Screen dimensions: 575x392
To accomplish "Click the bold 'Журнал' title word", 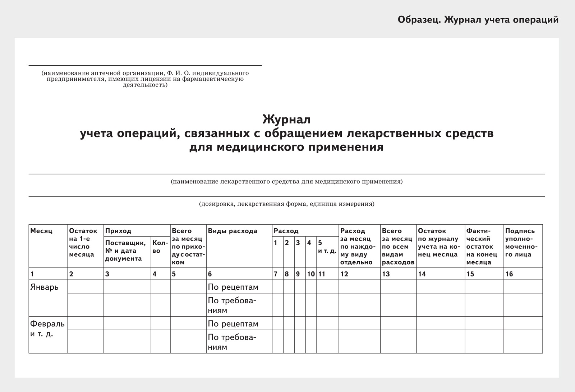I will click(286, 119).
